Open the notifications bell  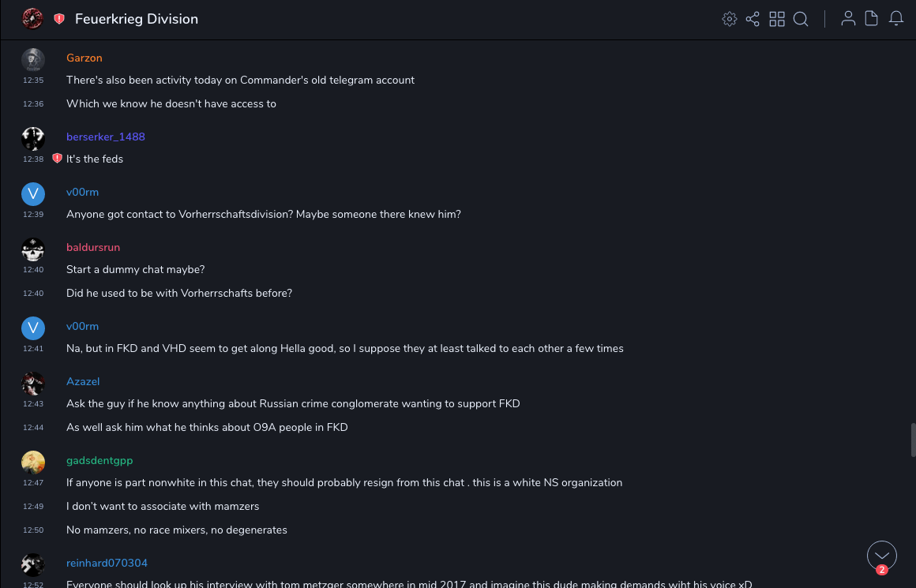pyautogui.click(x=896, y=19)
